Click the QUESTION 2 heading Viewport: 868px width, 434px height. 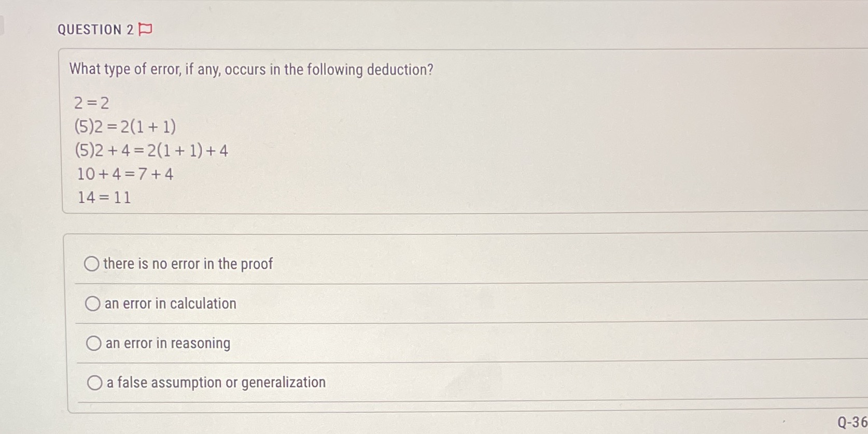tap(95, 29)
